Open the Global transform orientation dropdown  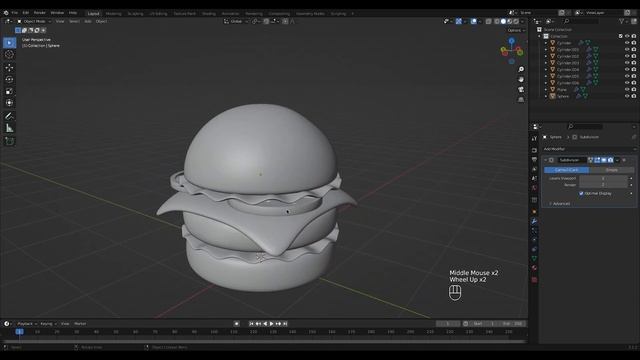click(236, 21)
